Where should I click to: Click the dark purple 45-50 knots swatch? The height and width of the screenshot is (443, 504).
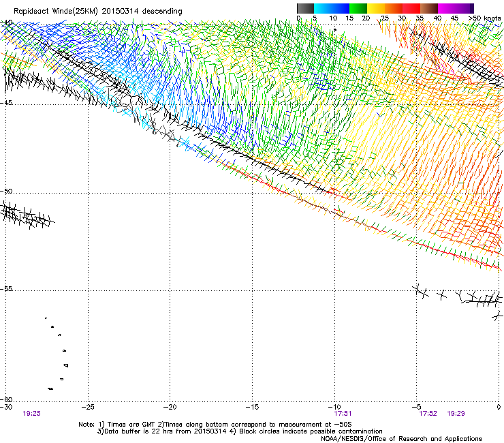(x=464, y=8)
